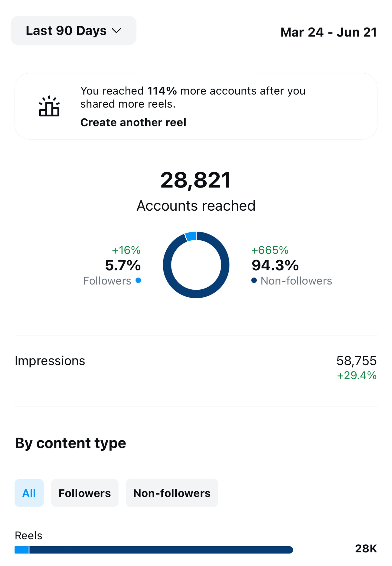Open the Last 90 Days dropdown

coord(73,30)
